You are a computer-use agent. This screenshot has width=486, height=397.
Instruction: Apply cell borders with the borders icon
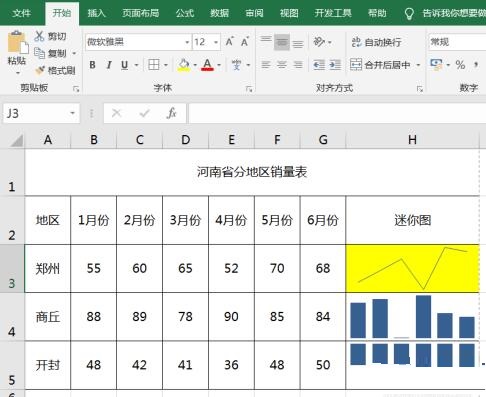[154, 65]
